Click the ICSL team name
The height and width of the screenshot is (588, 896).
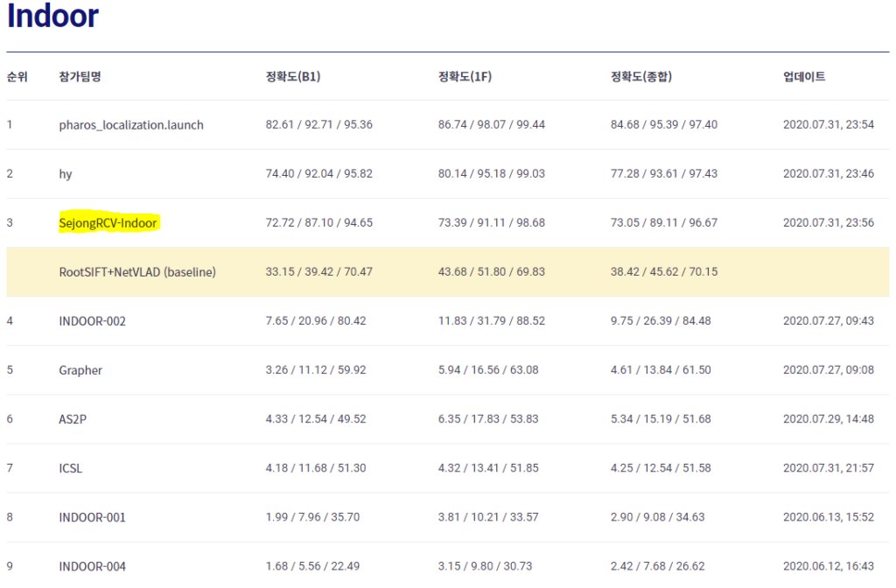coord(71,468)
